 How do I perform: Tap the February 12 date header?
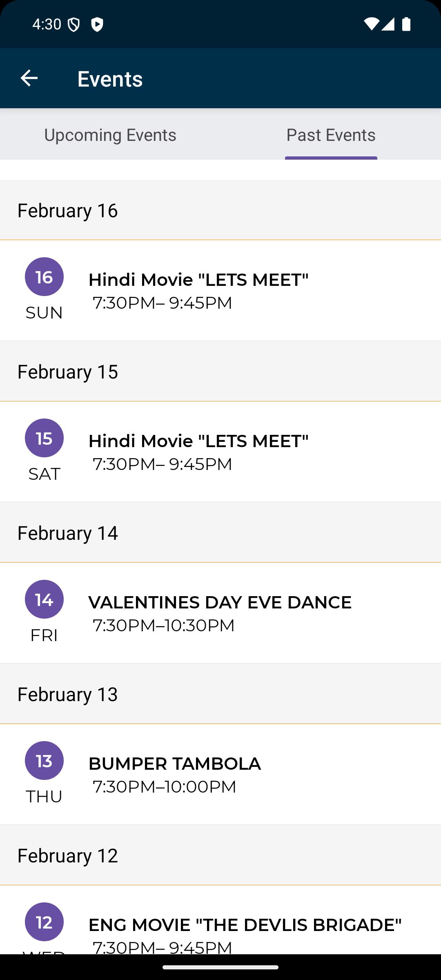coord(220,855)
